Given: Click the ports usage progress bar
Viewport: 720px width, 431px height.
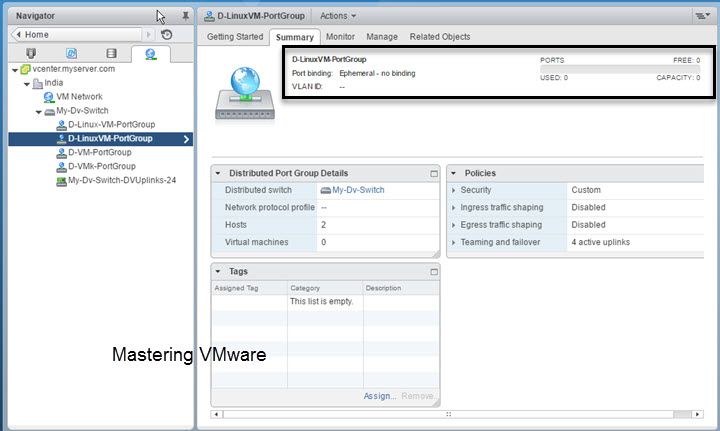Looking at the screenshot, I should point(620,69).
